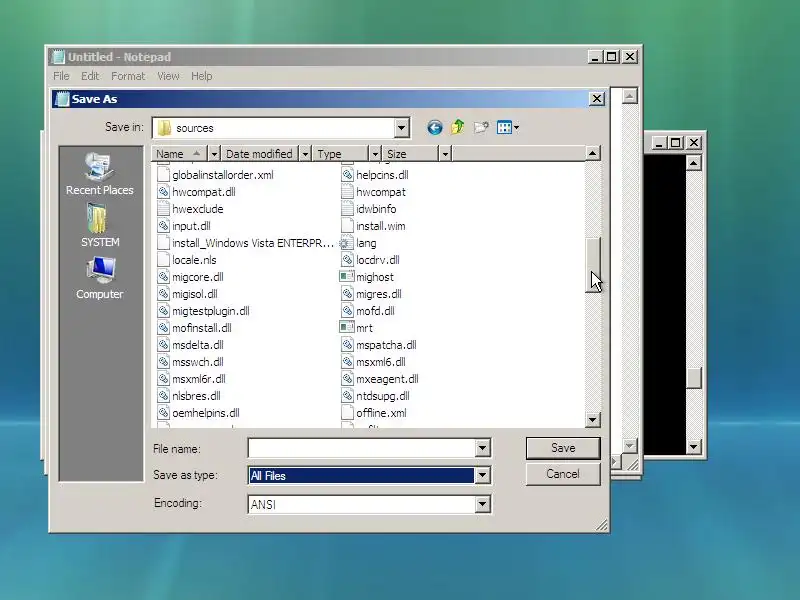800x600 pixels.
Task: Select the mrt application icon
Action: pyautogui.click(x=347, y=328)
